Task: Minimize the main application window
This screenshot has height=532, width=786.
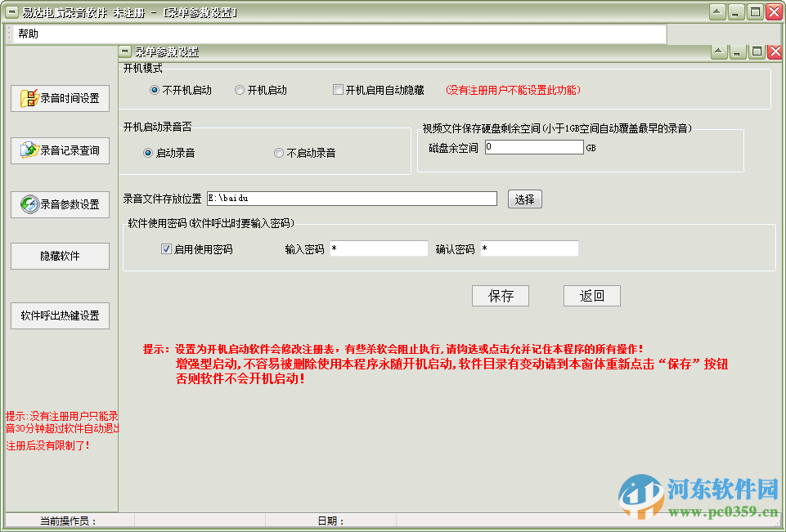Action: [x=736, y=12]
